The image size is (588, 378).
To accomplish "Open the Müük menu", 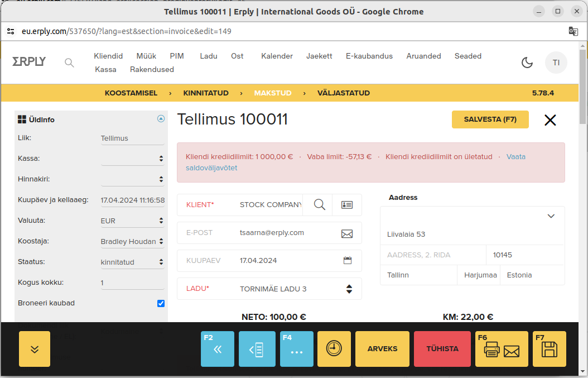I will click(x=146, y=56).
